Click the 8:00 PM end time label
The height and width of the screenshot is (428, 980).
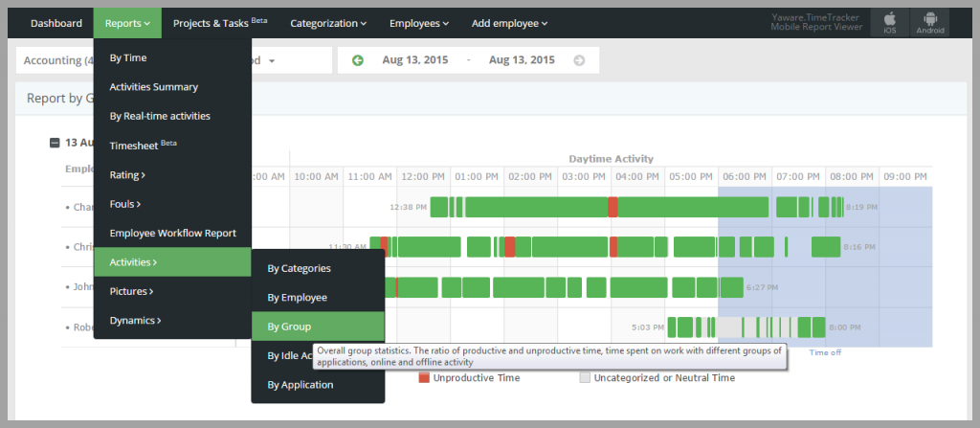[844, 327]
